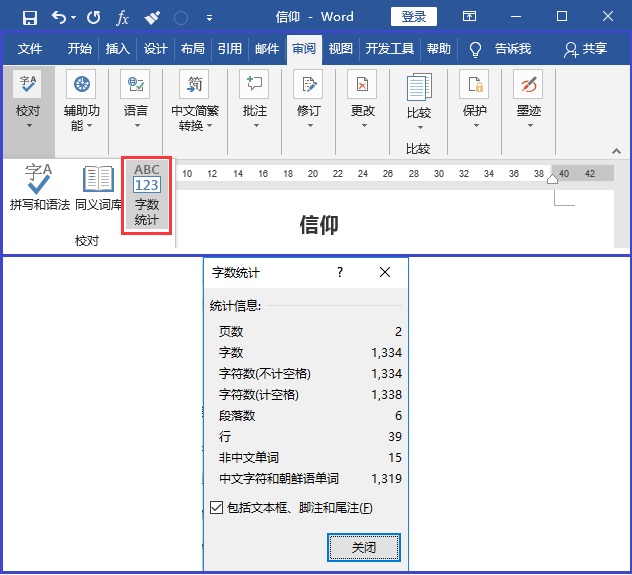632x575 pixels.
Task: Open the Thesaurus (同义词库)
Action: [98, 186]
